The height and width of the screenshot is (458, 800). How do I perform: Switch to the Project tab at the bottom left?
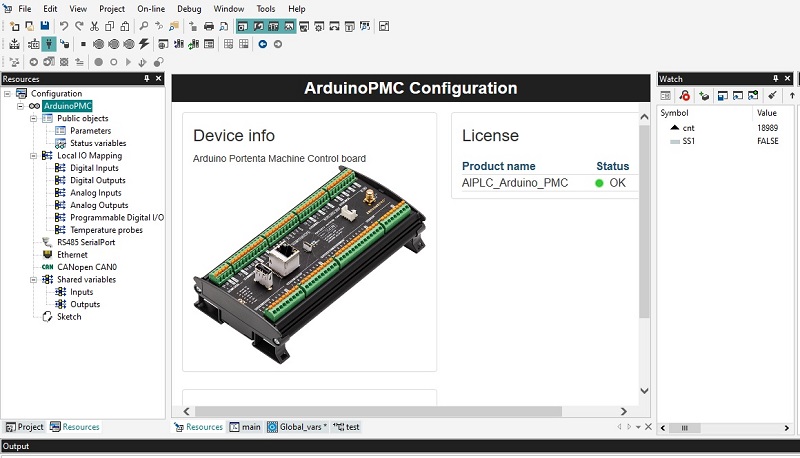(x=24, y=427)
